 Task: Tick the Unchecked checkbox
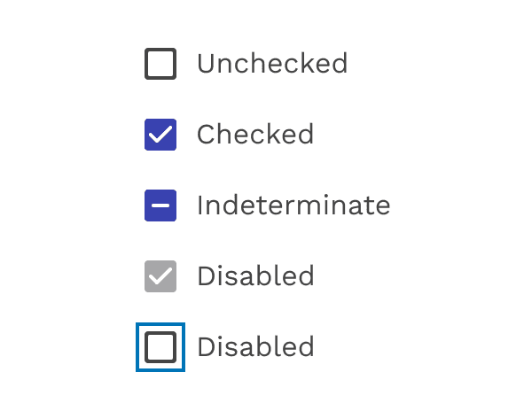pyautogui.click(x=160, y=64)
